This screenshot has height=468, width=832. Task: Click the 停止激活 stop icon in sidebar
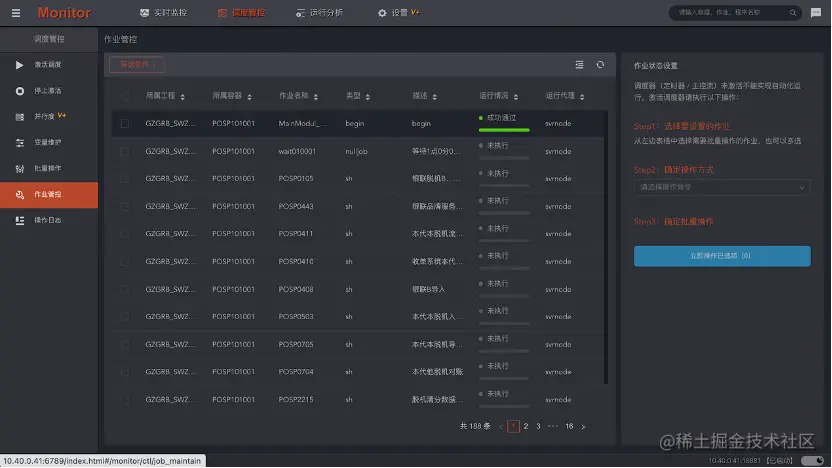[x=20, y=91]
